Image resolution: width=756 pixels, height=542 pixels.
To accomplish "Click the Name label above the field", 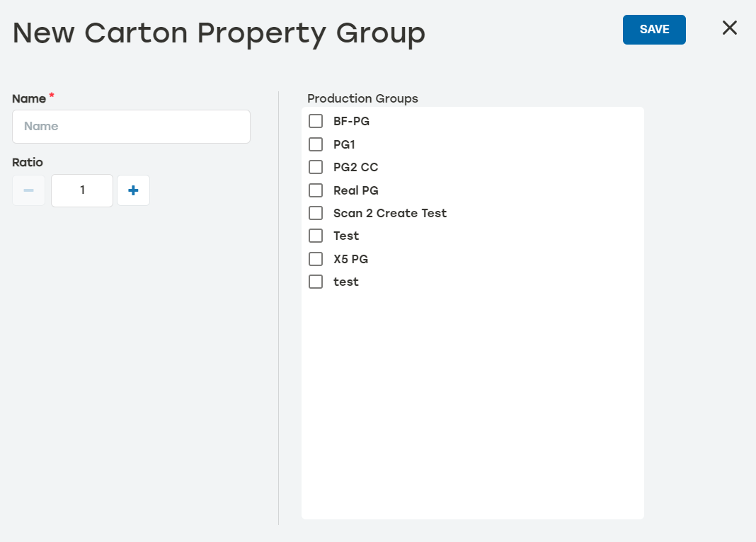I will (28, 98).
